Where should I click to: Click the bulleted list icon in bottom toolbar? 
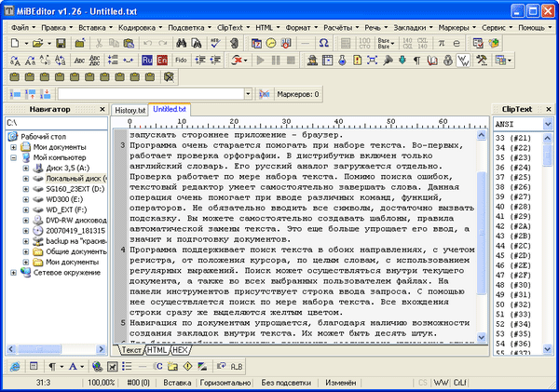point(127,366)
